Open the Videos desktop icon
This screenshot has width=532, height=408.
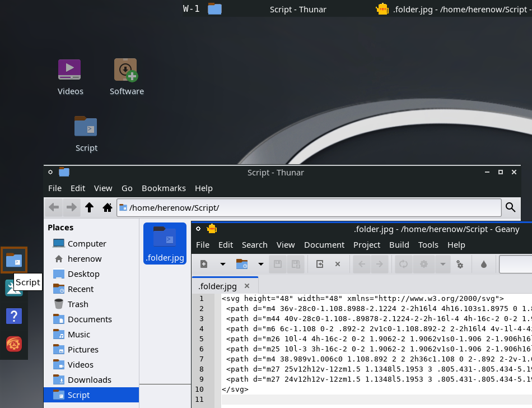click(70, 77)
